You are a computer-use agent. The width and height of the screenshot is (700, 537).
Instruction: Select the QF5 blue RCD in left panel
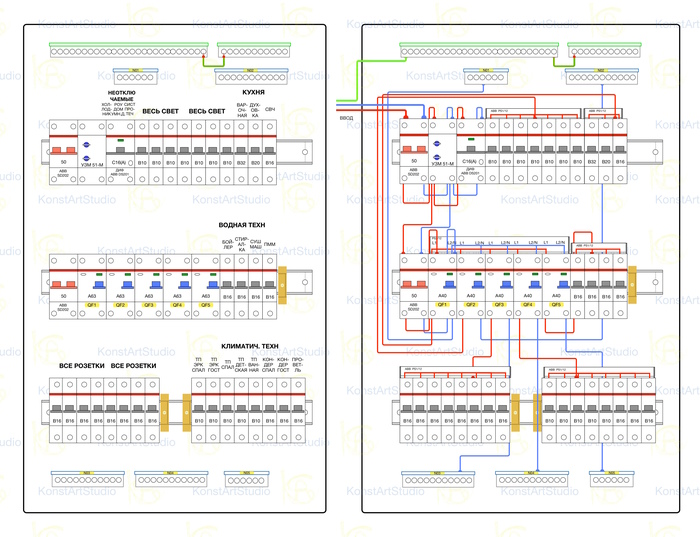coord(206,284)
